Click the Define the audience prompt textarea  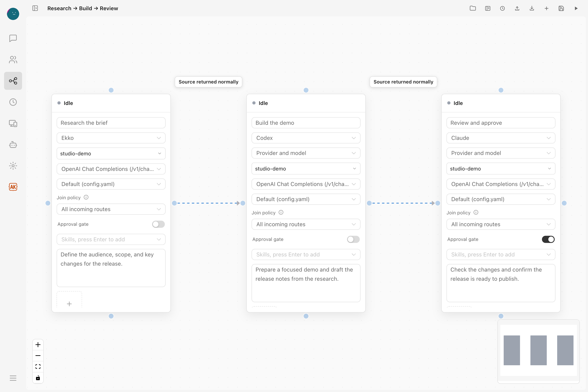click(111, 268)
